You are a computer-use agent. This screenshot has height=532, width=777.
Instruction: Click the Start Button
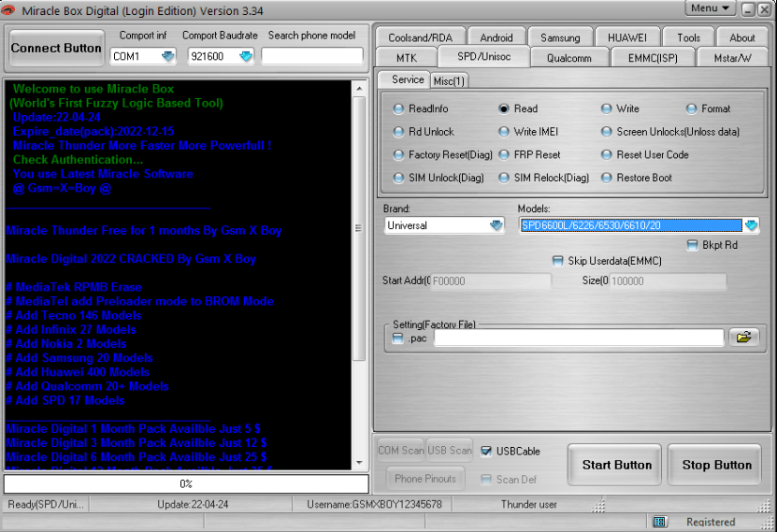[x=616, y=465]
